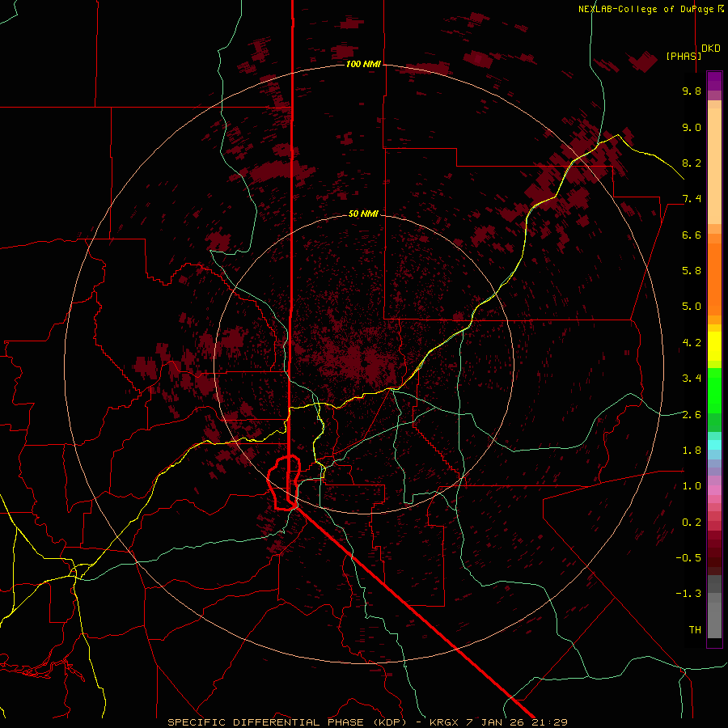Click the 5.8 value on the legend
The image size is (728, 728).
tap(692, 271)
